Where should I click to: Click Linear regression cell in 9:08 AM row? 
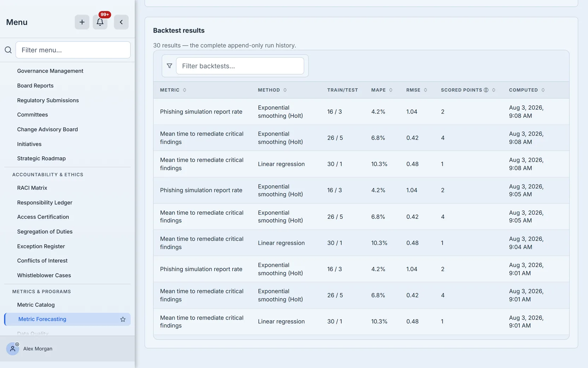[281, 164]
